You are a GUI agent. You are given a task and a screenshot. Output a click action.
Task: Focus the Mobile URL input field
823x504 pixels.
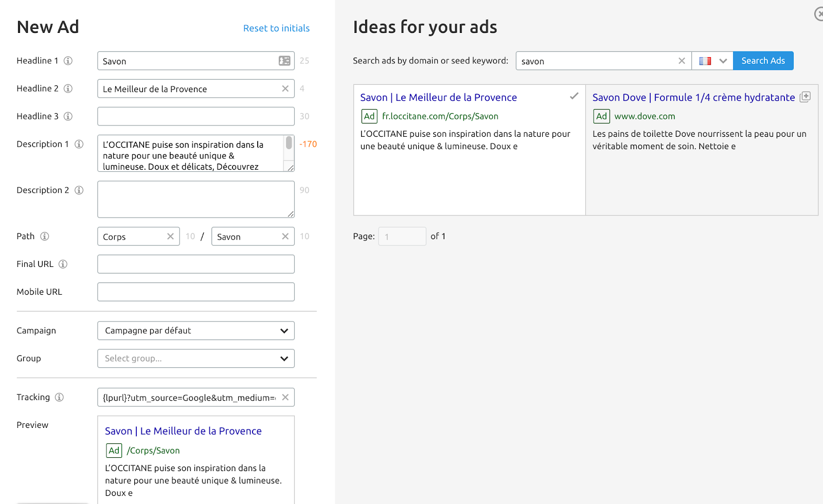coord(196,292)
